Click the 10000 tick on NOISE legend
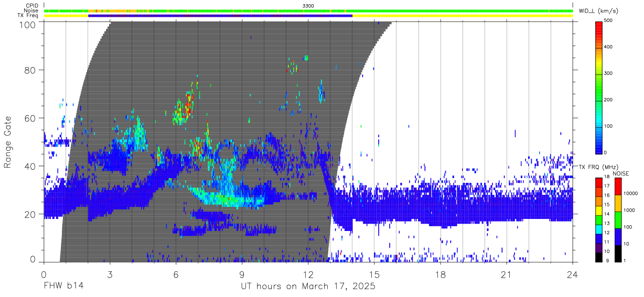The height and width of the screenshot is (297, 644). [630, 194]
